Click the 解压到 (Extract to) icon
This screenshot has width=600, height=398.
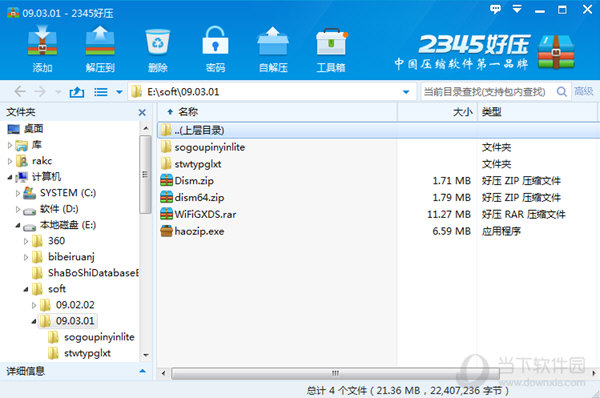[100, 49]
